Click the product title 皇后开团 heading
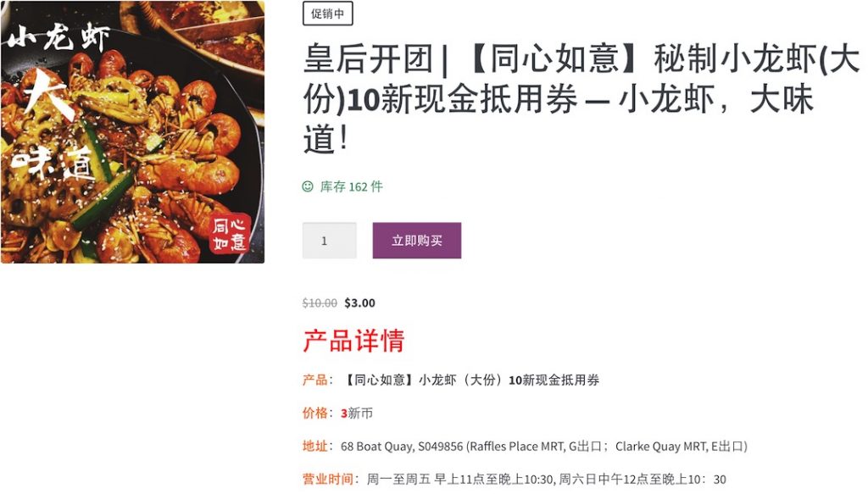 pyautogui.click(x=581, y=98)
